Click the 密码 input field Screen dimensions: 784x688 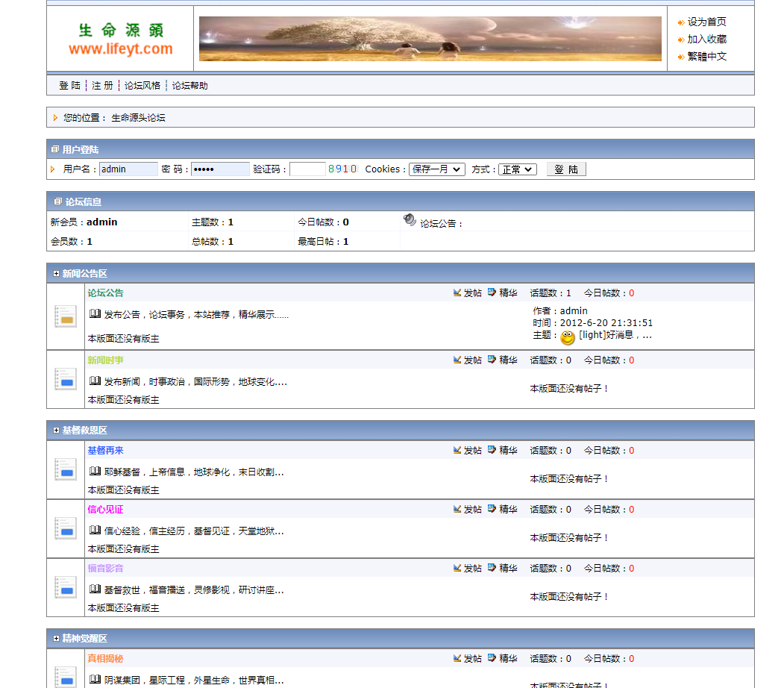tap(221, 169)
